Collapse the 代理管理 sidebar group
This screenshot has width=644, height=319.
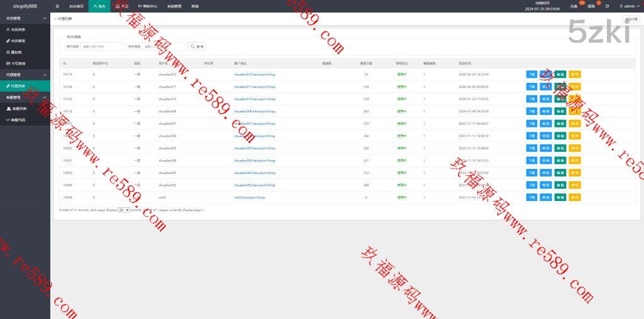tap(25, 74)
